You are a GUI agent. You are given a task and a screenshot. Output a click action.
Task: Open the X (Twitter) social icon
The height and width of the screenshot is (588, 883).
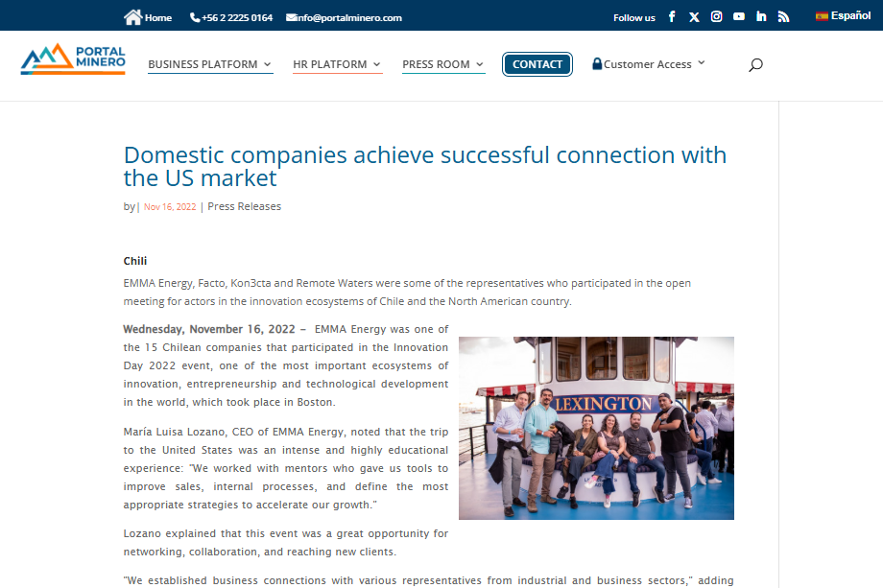[694, 17]
